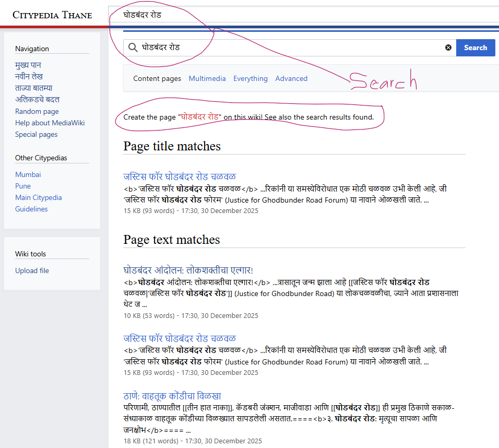Screen dimensions: 499x448
Task: Open a Random page
Action: pyautogui.click(x=37, y=111)
